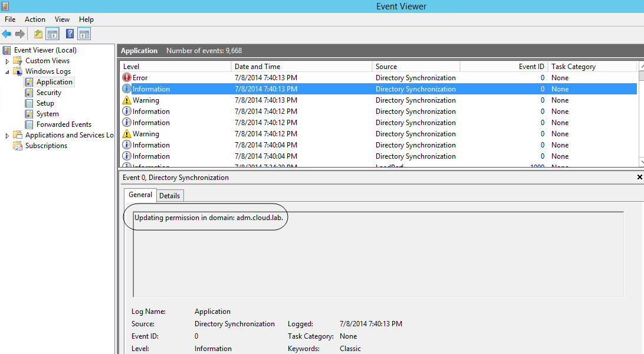Click the Back arrow toolbar icon

click(7, 34)
